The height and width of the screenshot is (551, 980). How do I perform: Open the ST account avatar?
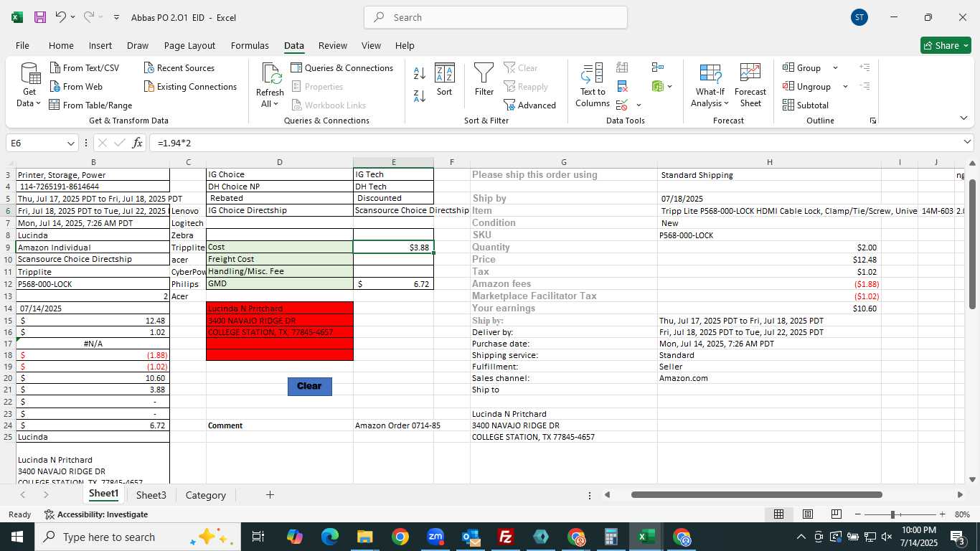859,17
